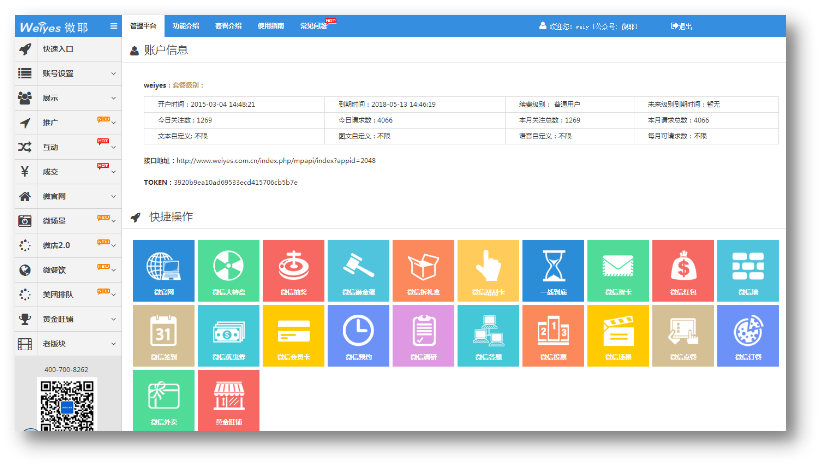Image resolution: width=823 pixels, height=468 pixels.
Task: Expand the 微场景 sidebar menu
Action: pos(68,221)
